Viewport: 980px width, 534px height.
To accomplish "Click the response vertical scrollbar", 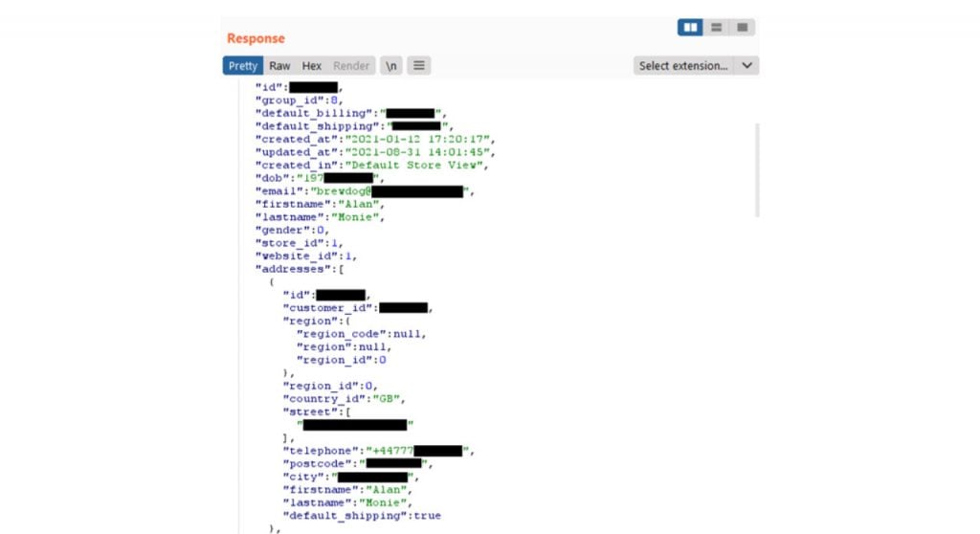I will click(758, 170).
